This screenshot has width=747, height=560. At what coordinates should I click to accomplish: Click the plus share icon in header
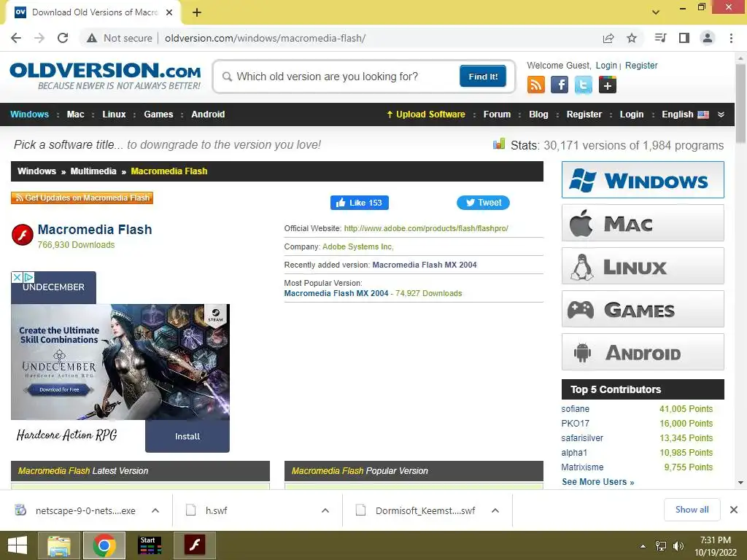(608, 85)
